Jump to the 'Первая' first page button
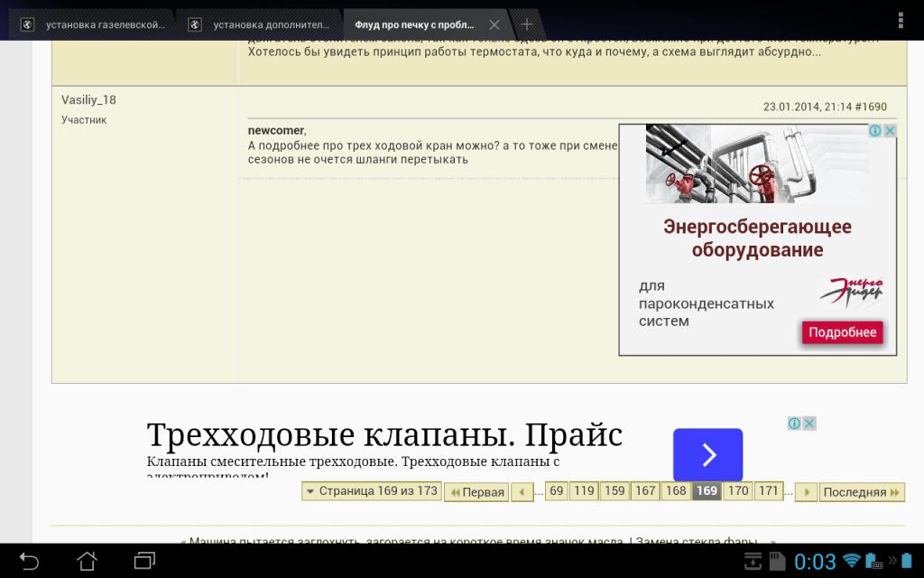This screenshot has height=578, width=924. [x=476, y=492]
